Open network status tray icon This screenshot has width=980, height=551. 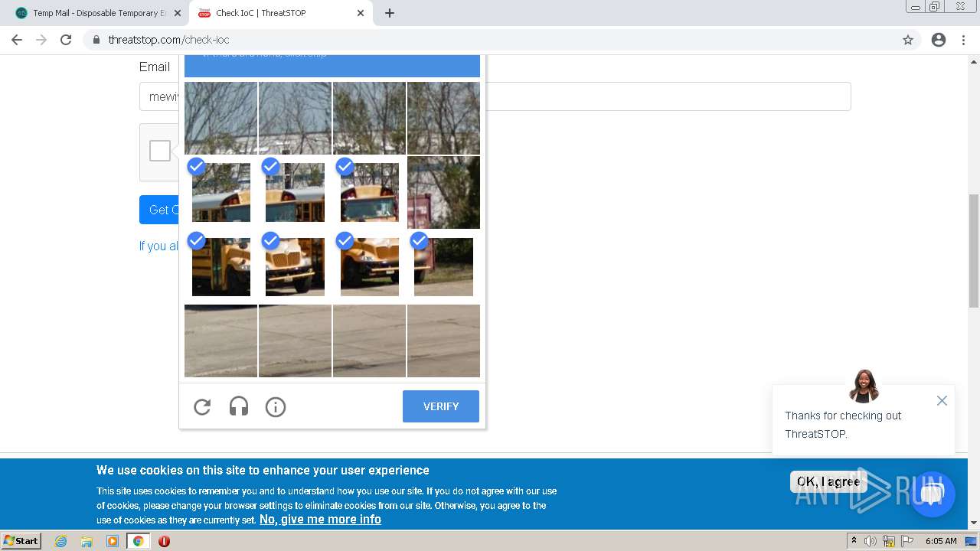889,541
